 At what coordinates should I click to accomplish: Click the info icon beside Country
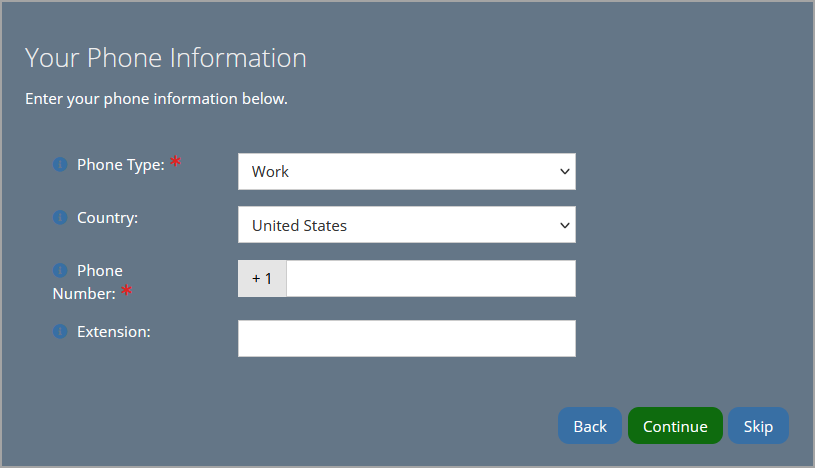(x=60, y=217)
